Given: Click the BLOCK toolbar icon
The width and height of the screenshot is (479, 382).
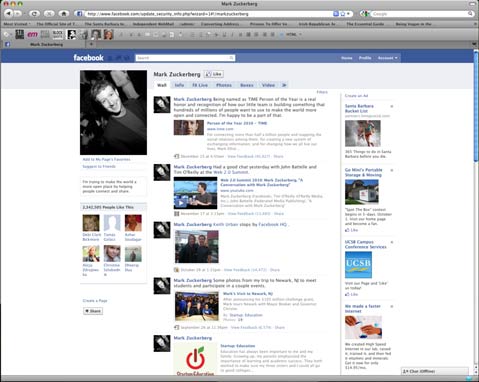Looking at the screenshot, I should click(x=58, y=34).
